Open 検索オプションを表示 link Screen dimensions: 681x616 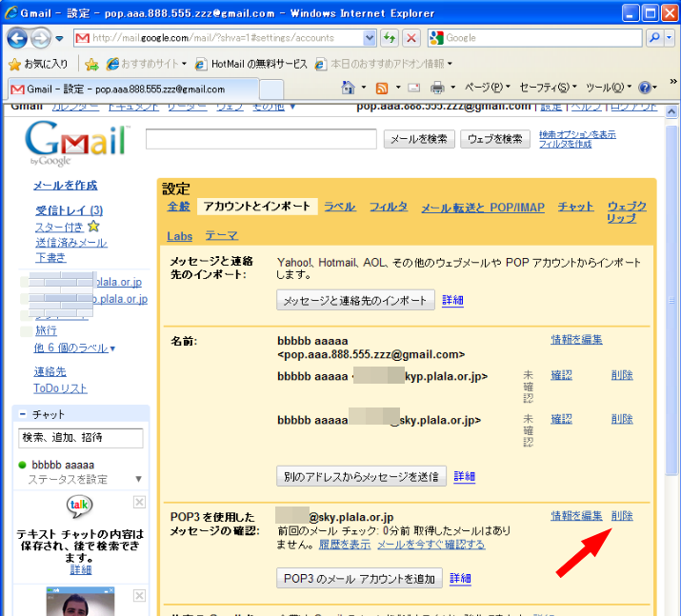click(577, 134)
